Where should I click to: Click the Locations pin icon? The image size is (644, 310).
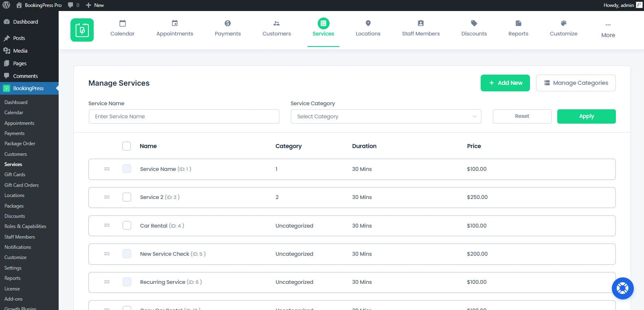click(x=368, y=23)
